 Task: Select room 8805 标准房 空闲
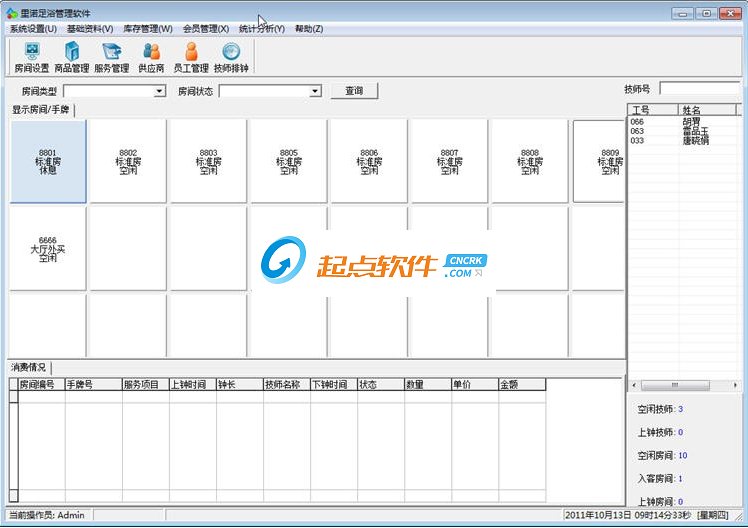click(289, 161)
